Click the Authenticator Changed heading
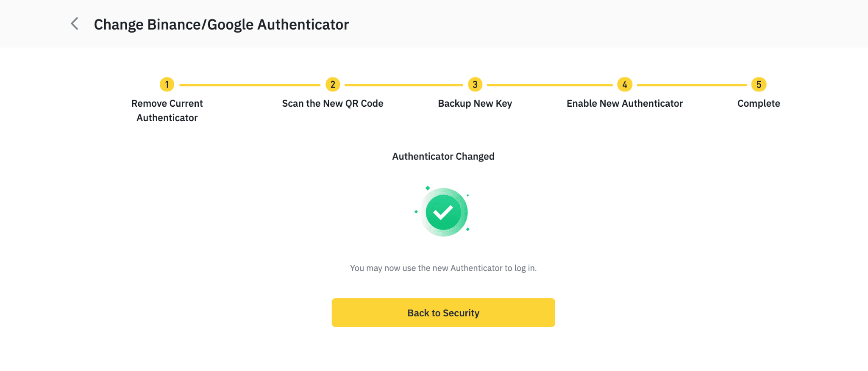 pos(443,156)
